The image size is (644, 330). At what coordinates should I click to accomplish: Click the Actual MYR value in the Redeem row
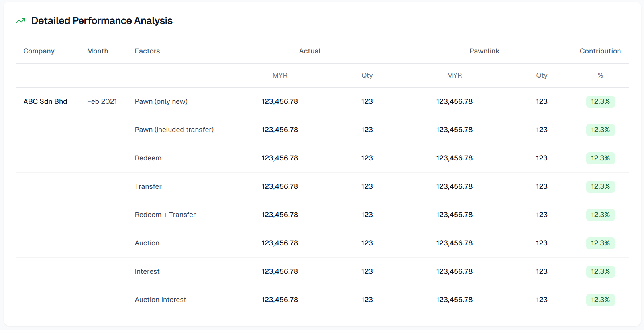[x=280, y=158]
